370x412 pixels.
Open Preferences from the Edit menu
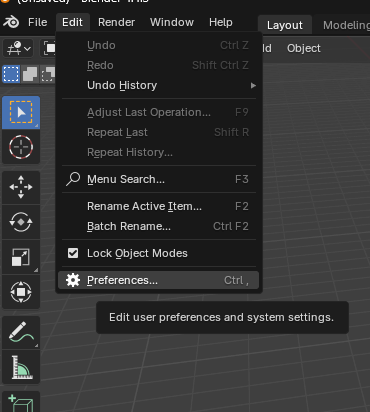(159, 280)
